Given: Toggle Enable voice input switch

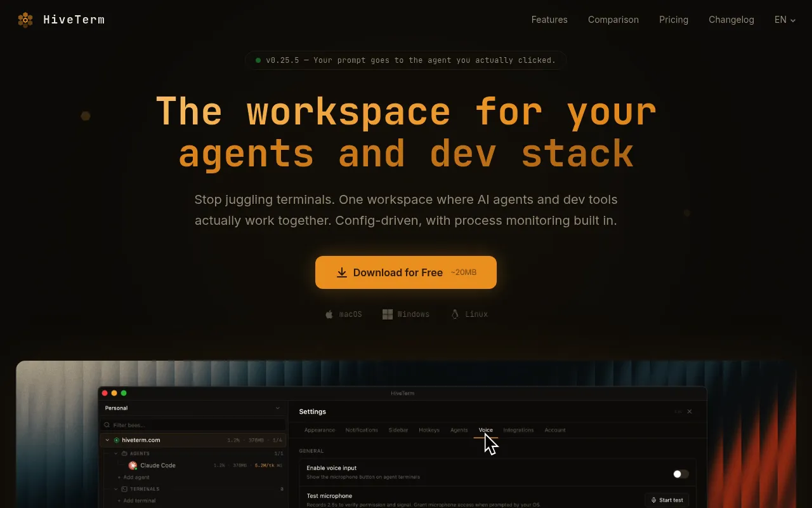Looking at the screenshot, I should click(x=681, y=474).
